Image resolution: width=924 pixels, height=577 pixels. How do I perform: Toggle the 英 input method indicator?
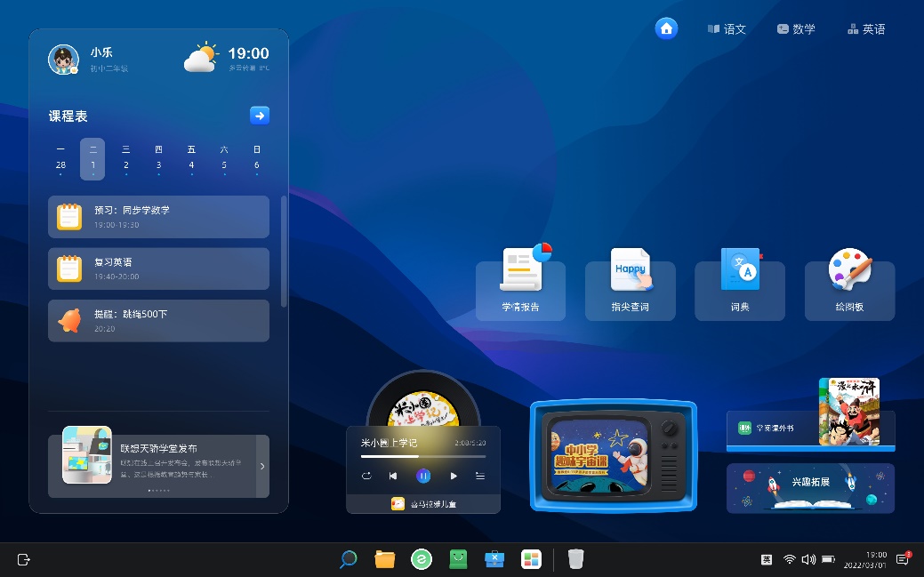click(766, 559)
